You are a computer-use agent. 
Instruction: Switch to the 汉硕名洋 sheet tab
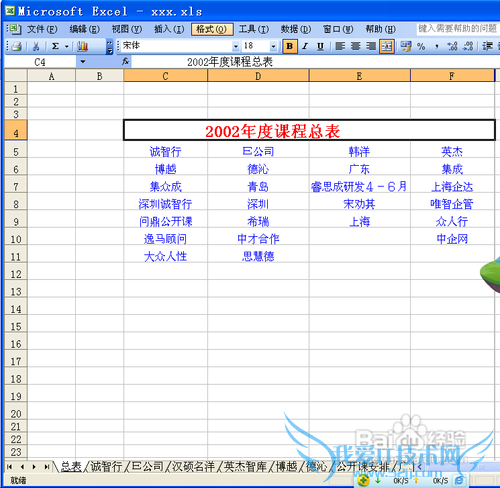pyautogui.click(x=193, y=467)
